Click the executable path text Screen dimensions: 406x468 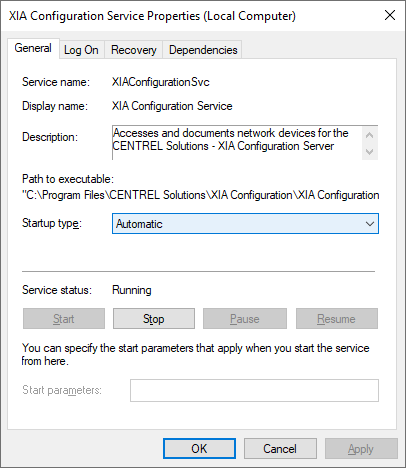coord(201,195)
